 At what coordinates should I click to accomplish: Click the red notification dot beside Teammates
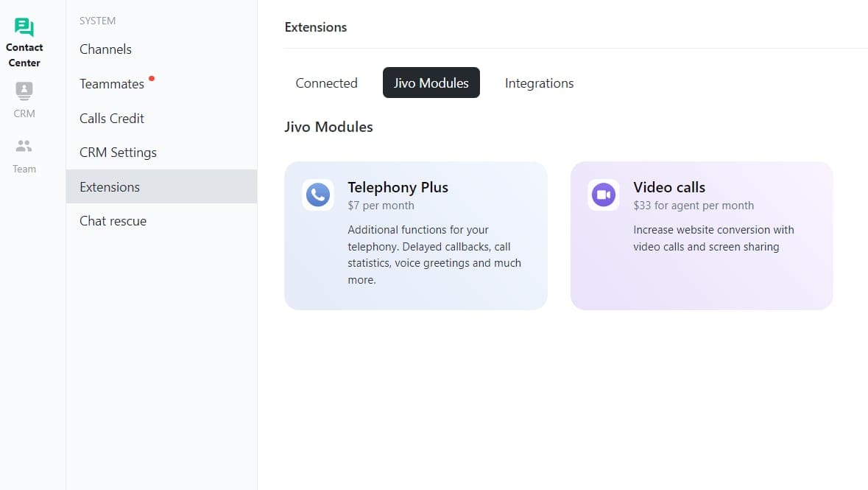(151, 77)
